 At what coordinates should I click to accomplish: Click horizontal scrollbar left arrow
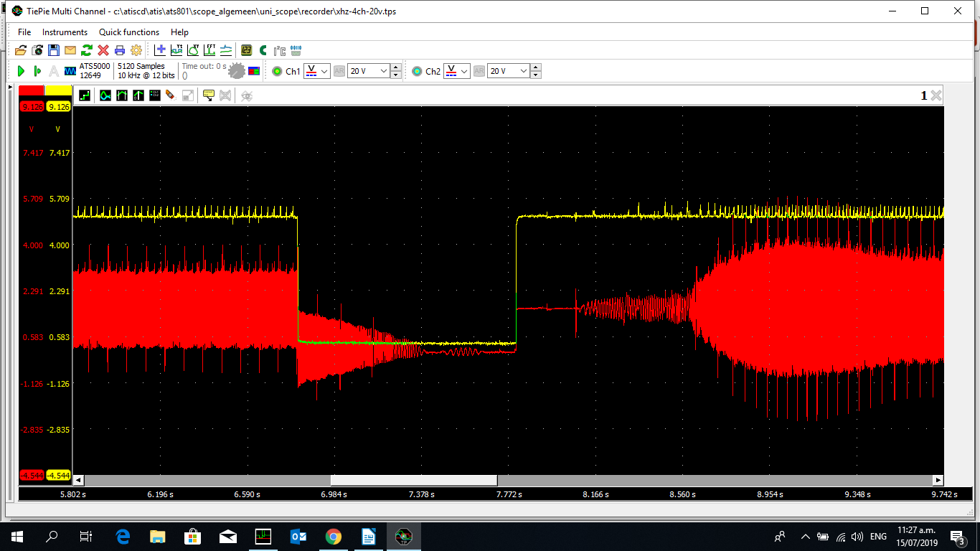coord(79,480)
